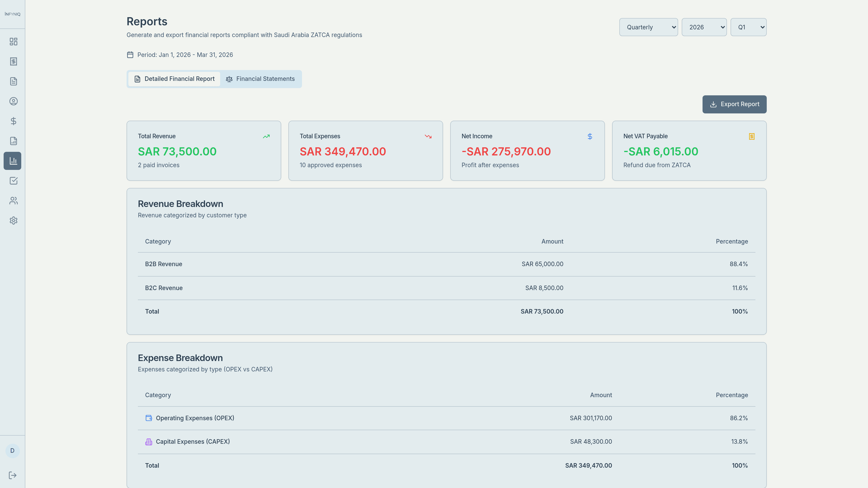Open the user avatar marked D

click(x=12, y=451)
